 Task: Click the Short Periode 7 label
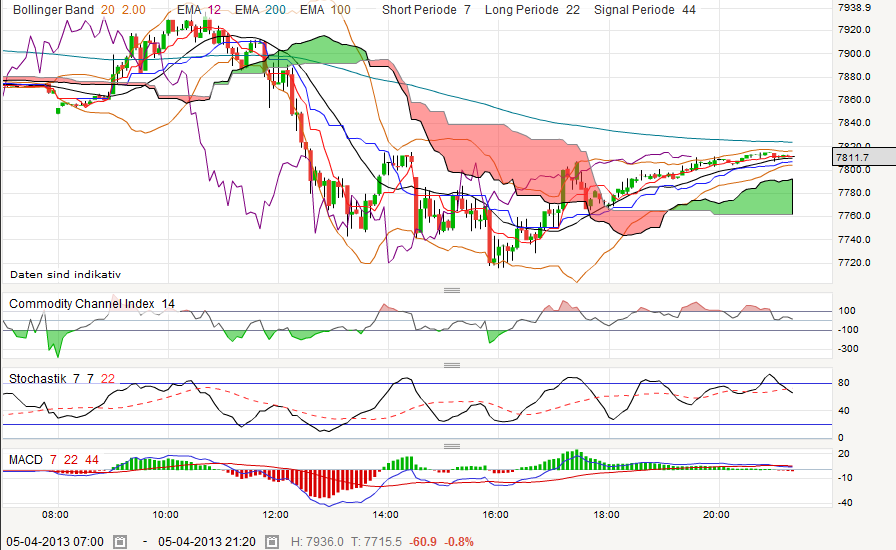426,10
